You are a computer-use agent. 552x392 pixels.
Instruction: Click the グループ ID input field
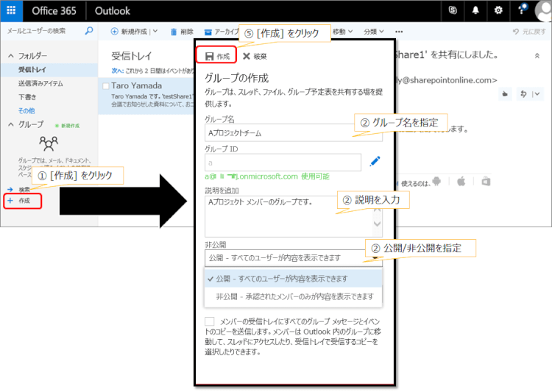(x=283, y=163)
